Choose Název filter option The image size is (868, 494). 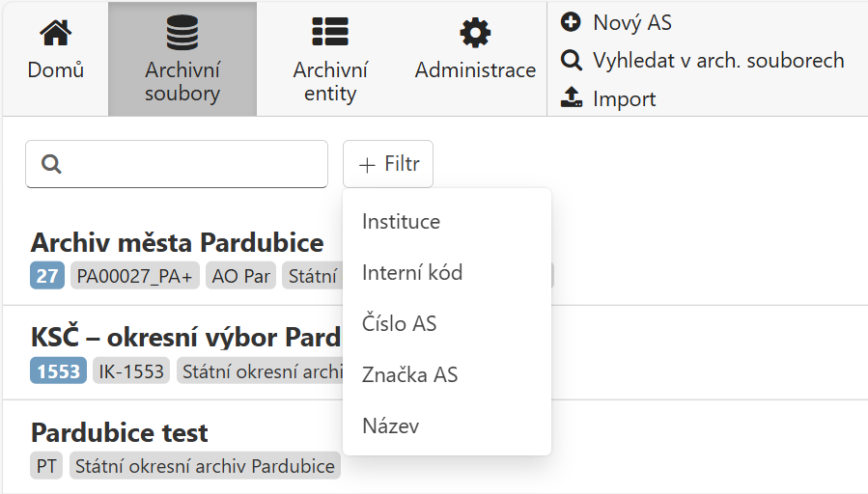click(x=390, y=425)
